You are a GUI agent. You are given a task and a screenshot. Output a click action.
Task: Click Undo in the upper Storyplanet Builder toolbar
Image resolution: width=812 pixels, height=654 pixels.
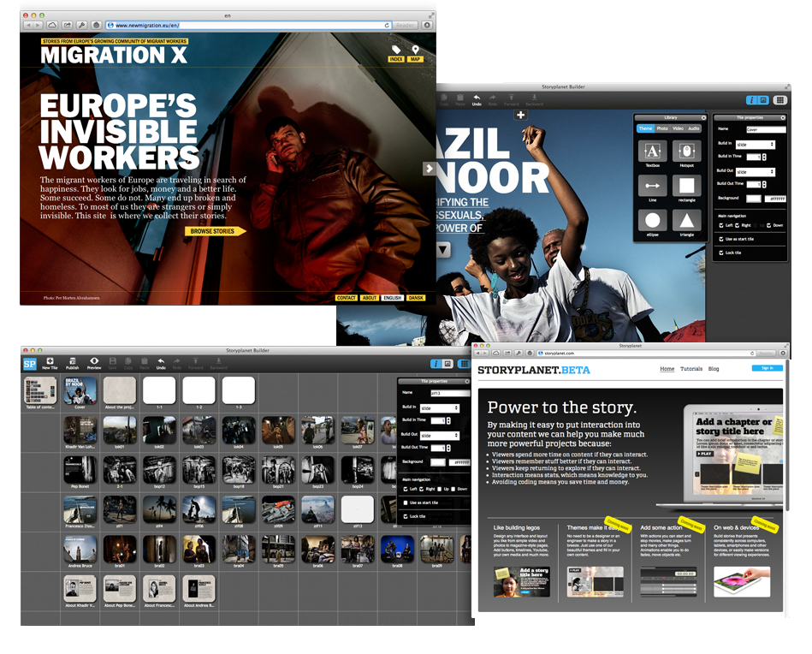[x=477, y=100]
